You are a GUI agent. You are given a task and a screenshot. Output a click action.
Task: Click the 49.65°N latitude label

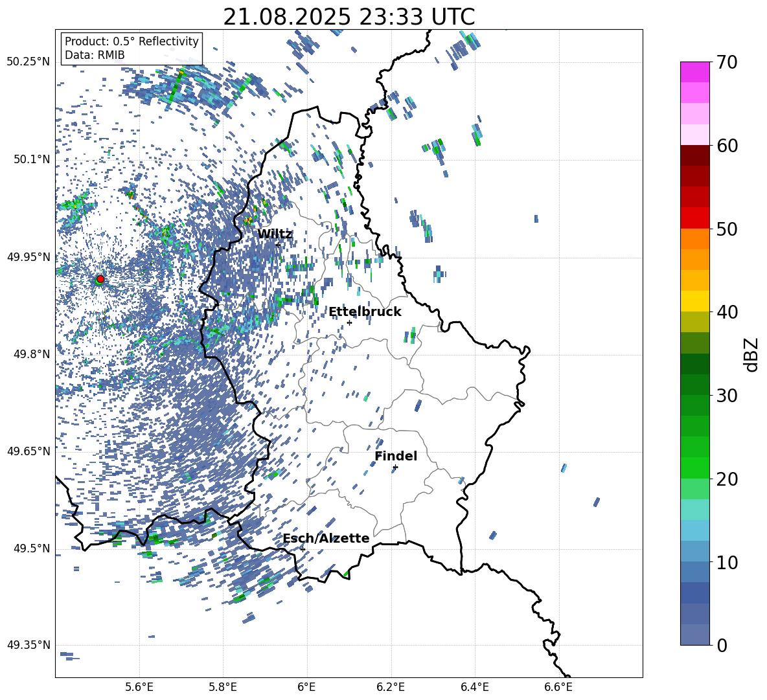click(29, 451)
